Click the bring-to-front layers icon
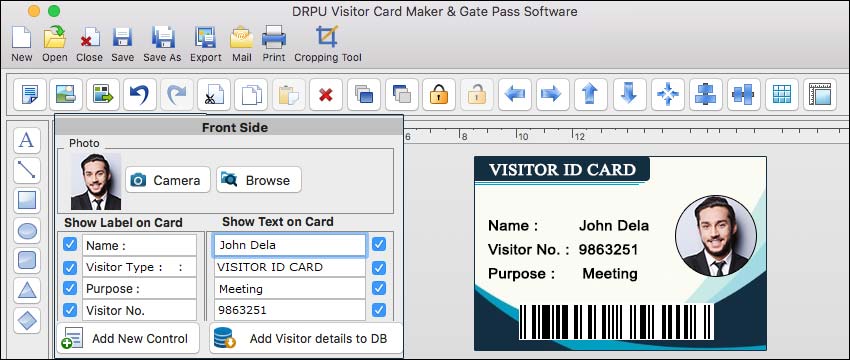Image resolution: width=850 pixels, height=360 pixels. tap(364, 95)
